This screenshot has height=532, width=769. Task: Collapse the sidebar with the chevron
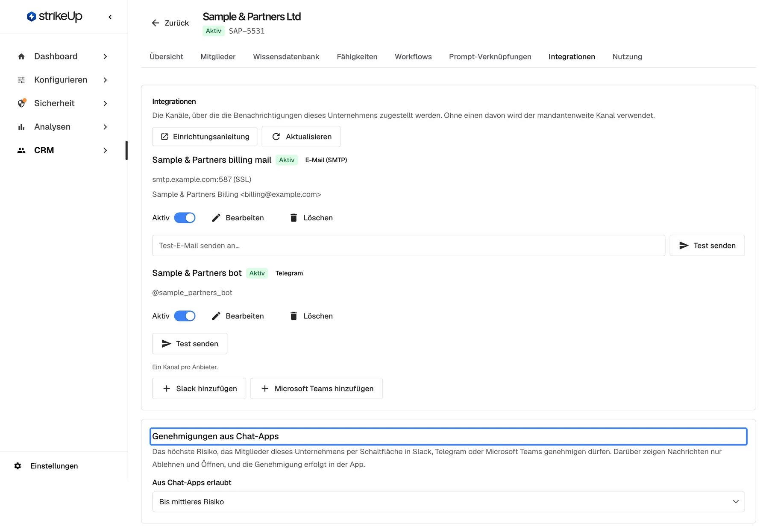(110, 17)
